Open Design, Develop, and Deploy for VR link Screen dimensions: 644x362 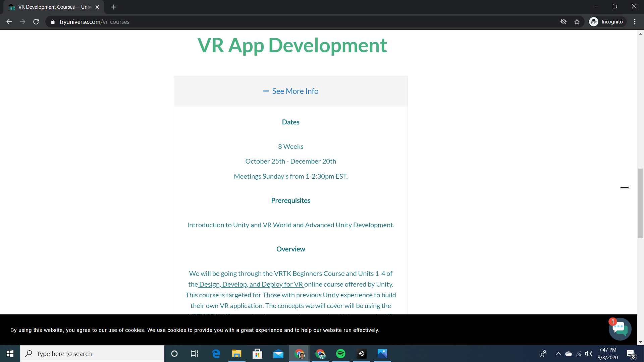point(251,284)
